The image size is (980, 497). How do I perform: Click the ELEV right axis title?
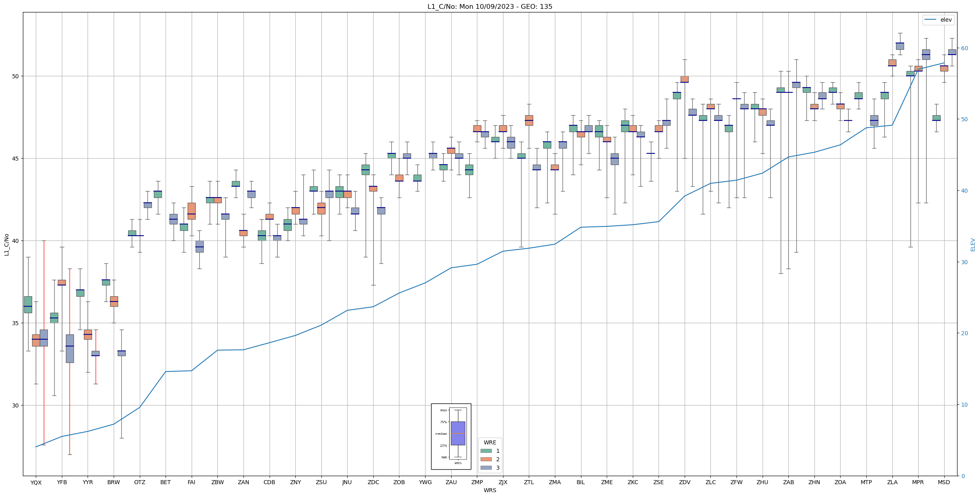pyautogui.click(x=973, y=244)
